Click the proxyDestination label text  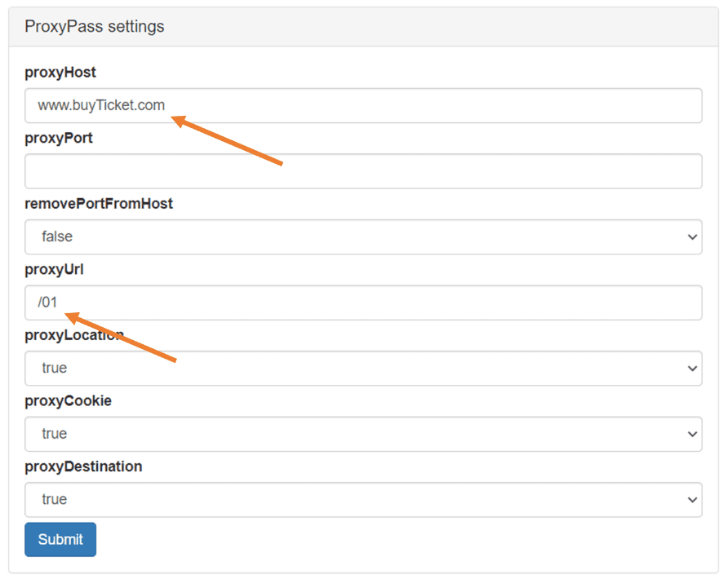coord(83,466)
